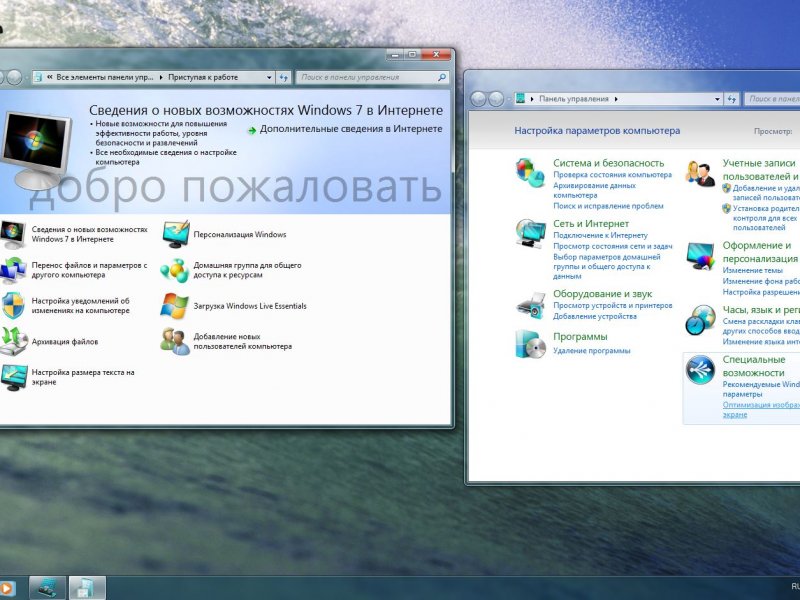The height and width of the screenshot is (600, 800).
Task: Open 'Дополнительные сведения в Интернете' link
Action: click(351, 129)
